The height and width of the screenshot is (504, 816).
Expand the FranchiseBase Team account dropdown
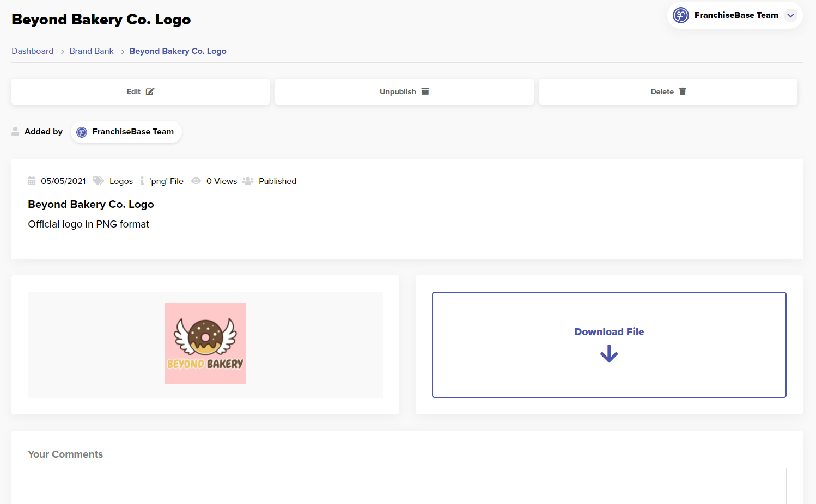coord(790,15)
